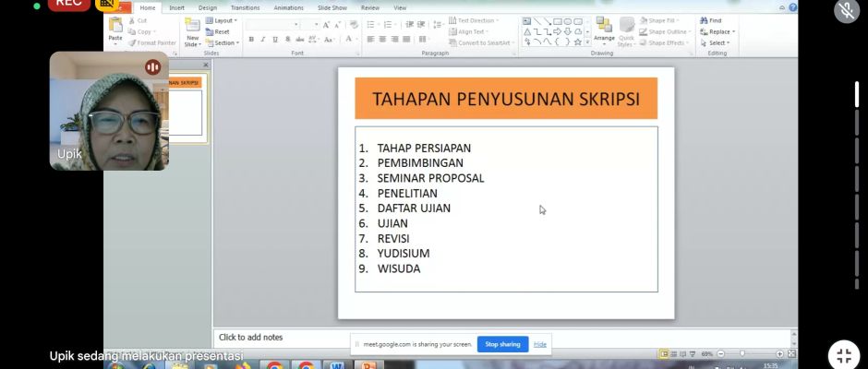Image resolution: width=868 pixels, height=369 pixels.
Task: Select the rectangle shape in the shapes gallery
Action: pyautogui.click(x=557, y=21)
